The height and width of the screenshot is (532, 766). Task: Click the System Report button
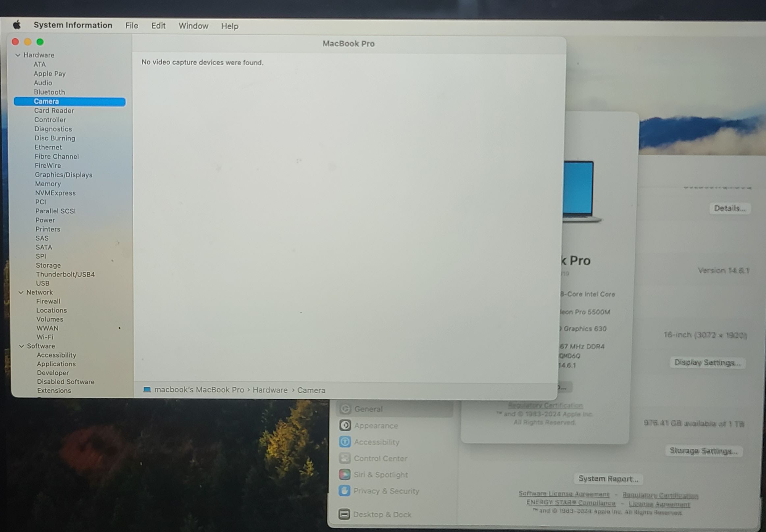(x=608, y=479)
